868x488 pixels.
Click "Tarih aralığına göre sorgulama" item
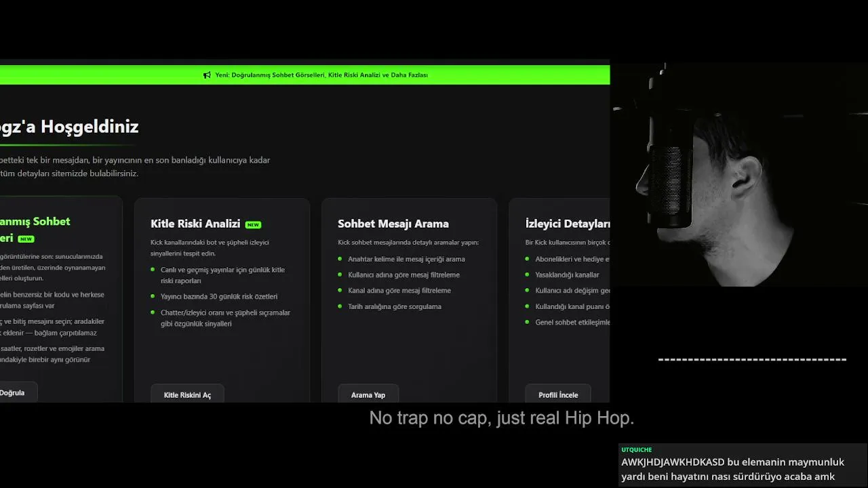[395, 306]
